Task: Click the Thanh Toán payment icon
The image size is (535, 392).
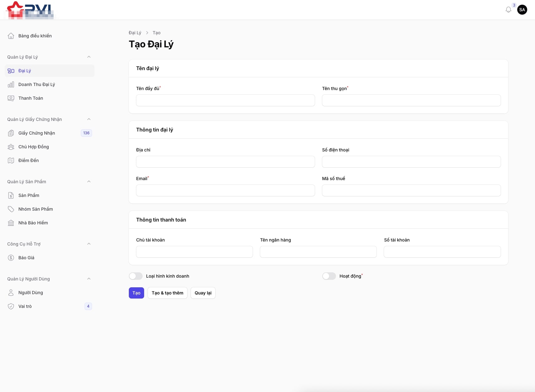Action: tap(11, 98)
